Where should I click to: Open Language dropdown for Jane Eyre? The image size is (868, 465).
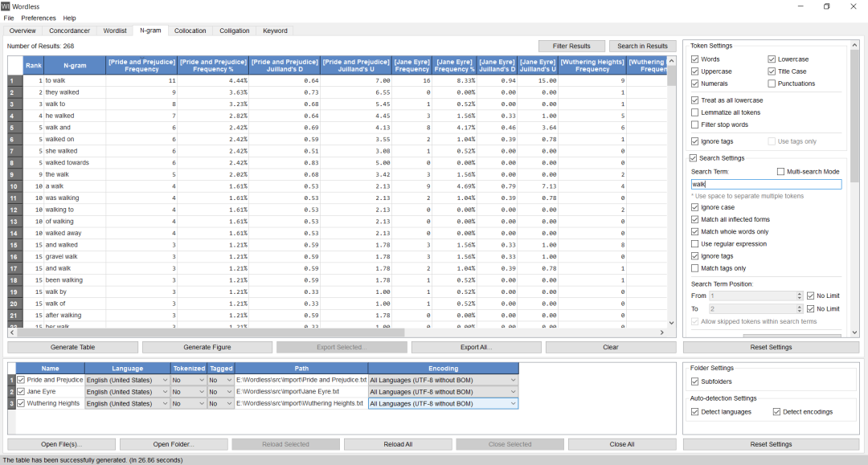[x=127, y=392]
